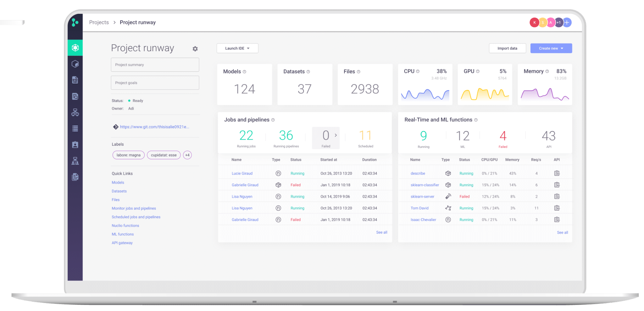
Task: Select Scheduled jobs counter tab
Action: [365, 138]
